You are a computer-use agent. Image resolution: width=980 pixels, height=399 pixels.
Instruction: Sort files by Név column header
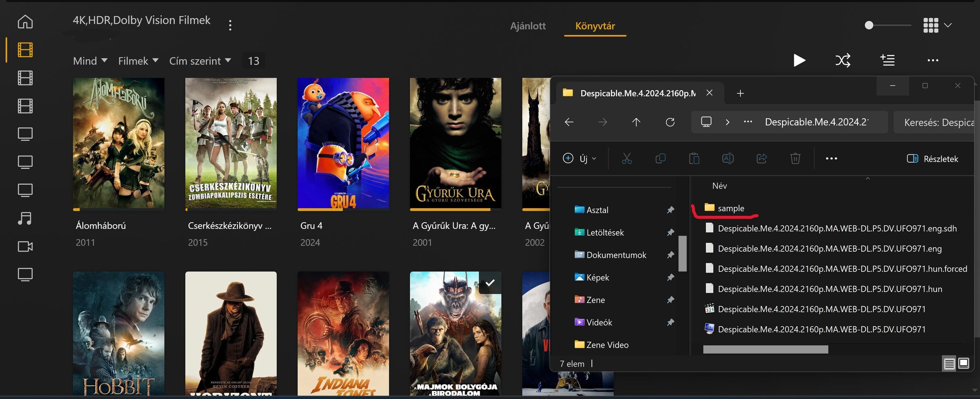pos(719,186)
